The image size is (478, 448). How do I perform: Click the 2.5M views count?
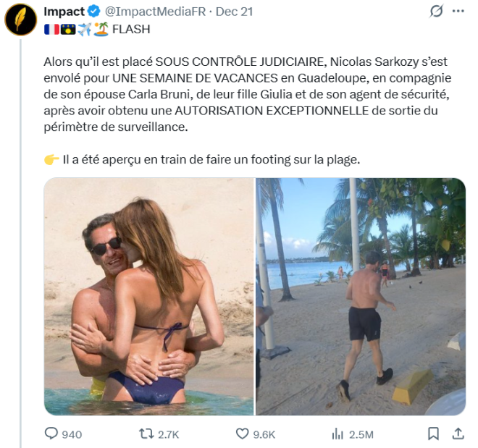pyautogui.click(x=361, y=434)
